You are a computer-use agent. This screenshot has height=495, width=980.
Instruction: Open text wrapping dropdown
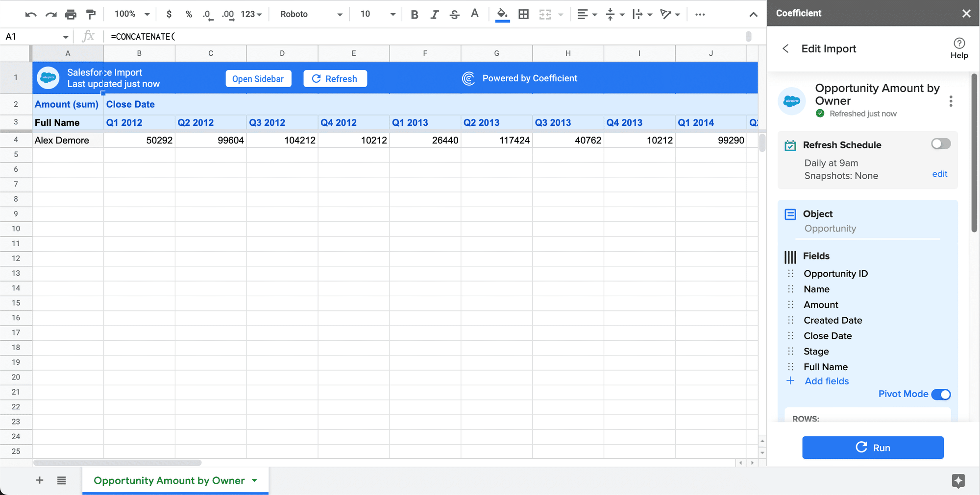pyautogui.click(x=642, y=14)
